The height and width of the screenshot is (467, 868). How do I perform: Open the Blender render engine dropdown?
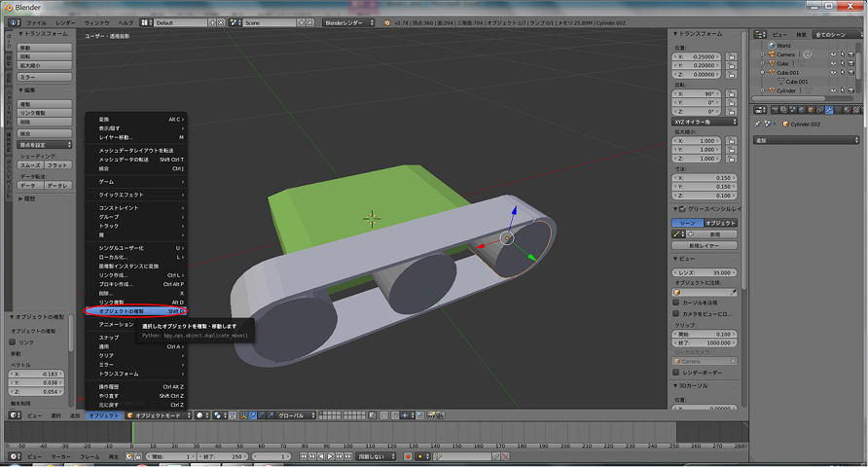coord(348,21)
